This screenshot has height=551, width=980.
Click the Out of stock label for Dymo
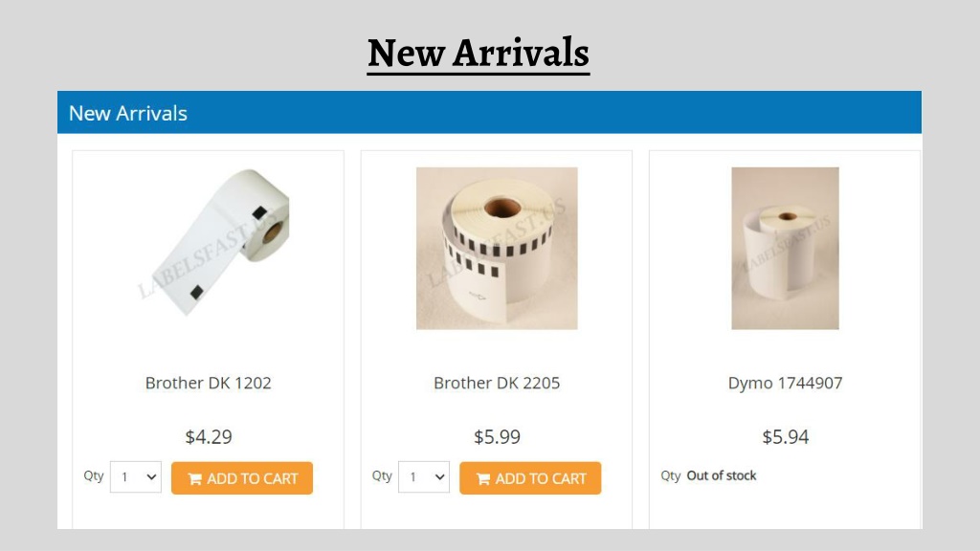point(722,476)
